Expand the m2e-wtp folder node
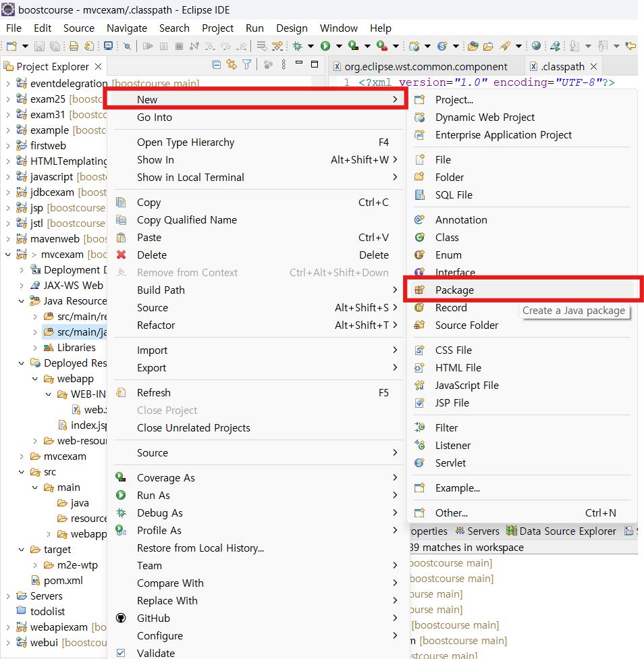The image size is (644, 659). (x=35, y=565)
